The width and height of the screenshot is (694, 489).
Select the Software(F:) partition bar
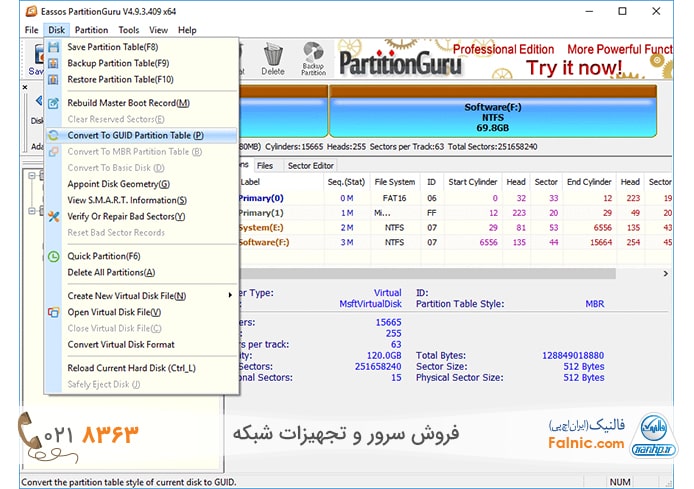492,116
